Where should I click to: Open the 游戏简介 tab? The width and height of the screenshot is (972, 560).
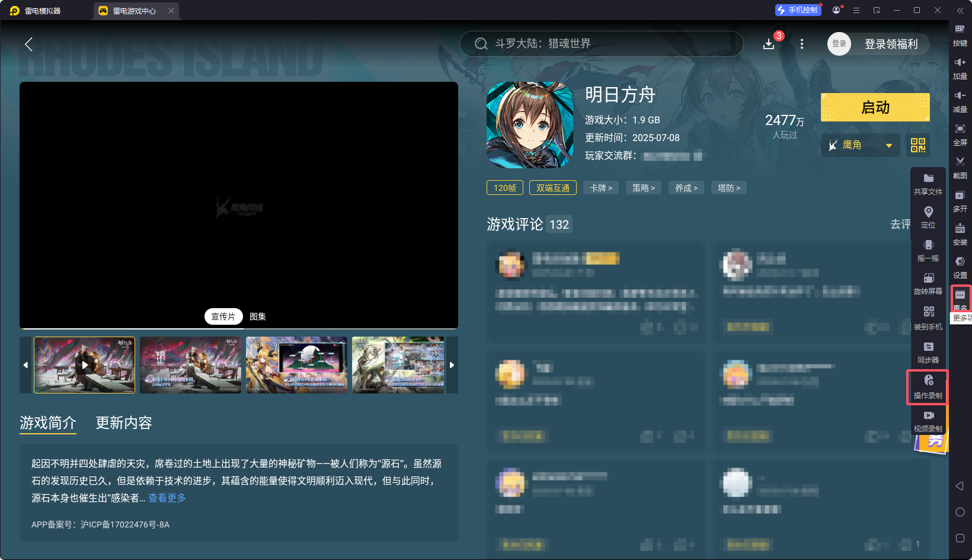[48, 423]
